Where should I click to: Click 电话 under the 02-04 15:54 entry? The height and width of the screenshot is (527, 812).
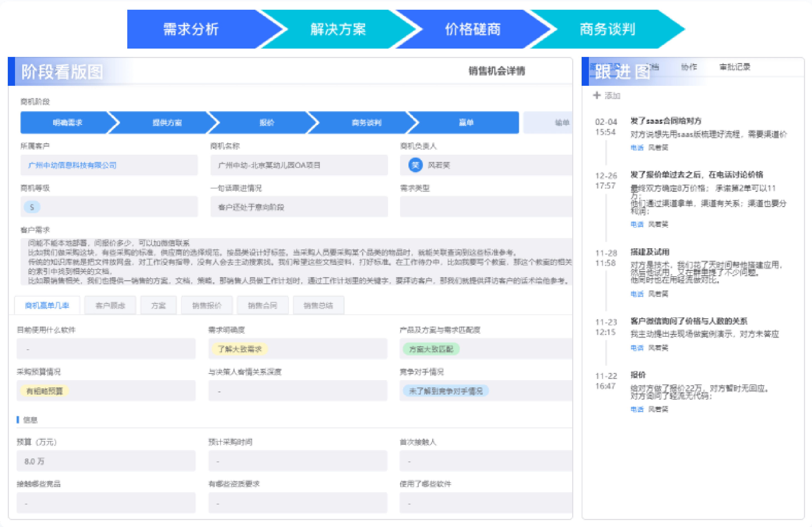point(637,148)
